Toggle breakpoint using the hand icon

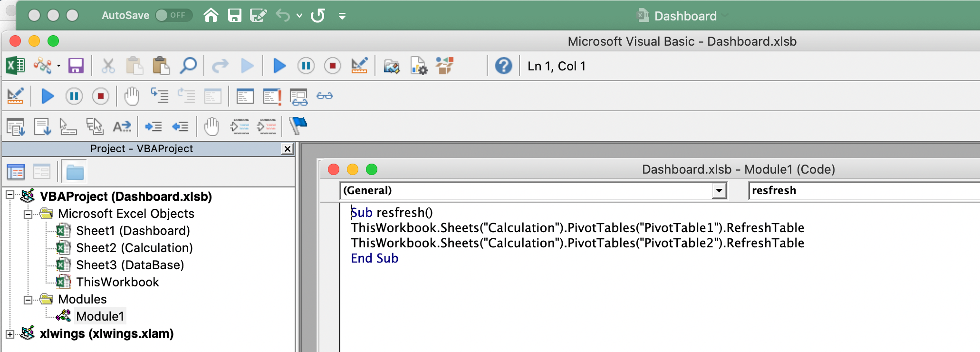(x=132, y=96)
